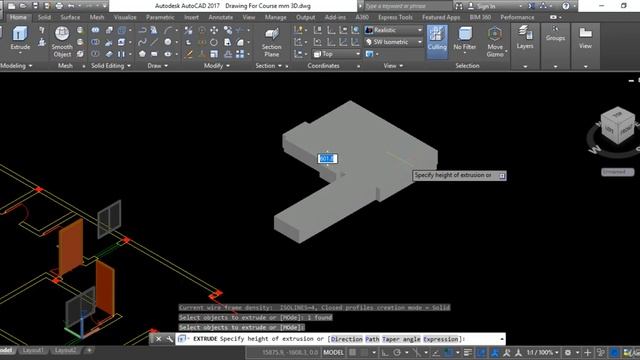Toggle polar tracking in status bar
Screen dimensions: 640x360
tap(397, 352)
